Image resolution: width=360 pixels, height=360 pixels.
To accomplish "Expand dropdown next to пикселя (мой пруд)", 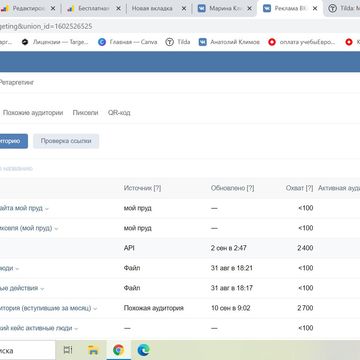I will pyautogui.click(x=56, y=229).
